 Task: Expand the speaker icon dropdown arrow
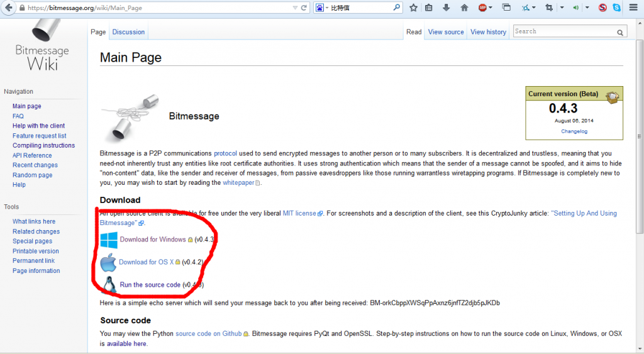point(587,8)
